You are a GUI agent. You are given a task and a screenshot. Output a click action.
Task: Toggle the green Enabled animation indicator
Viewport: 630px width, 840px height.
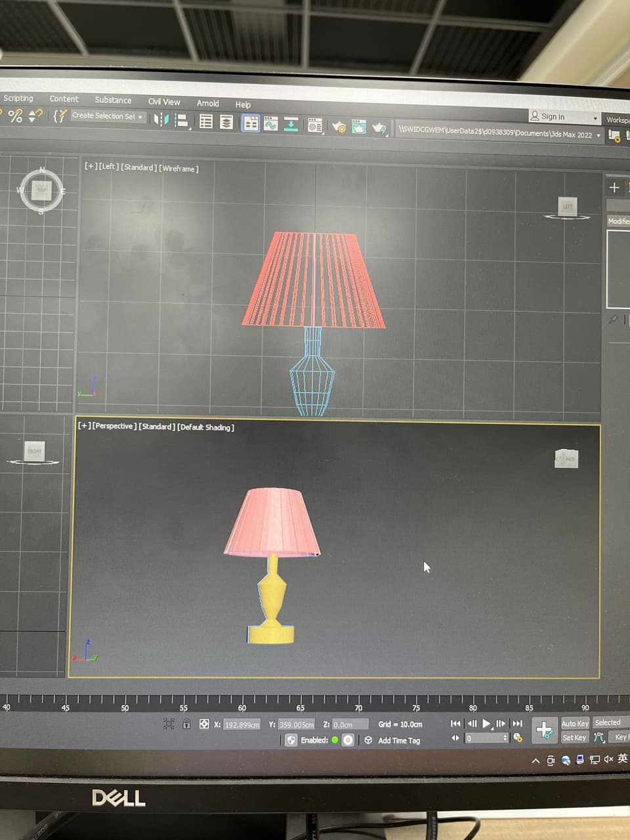(x=335, y=740)
